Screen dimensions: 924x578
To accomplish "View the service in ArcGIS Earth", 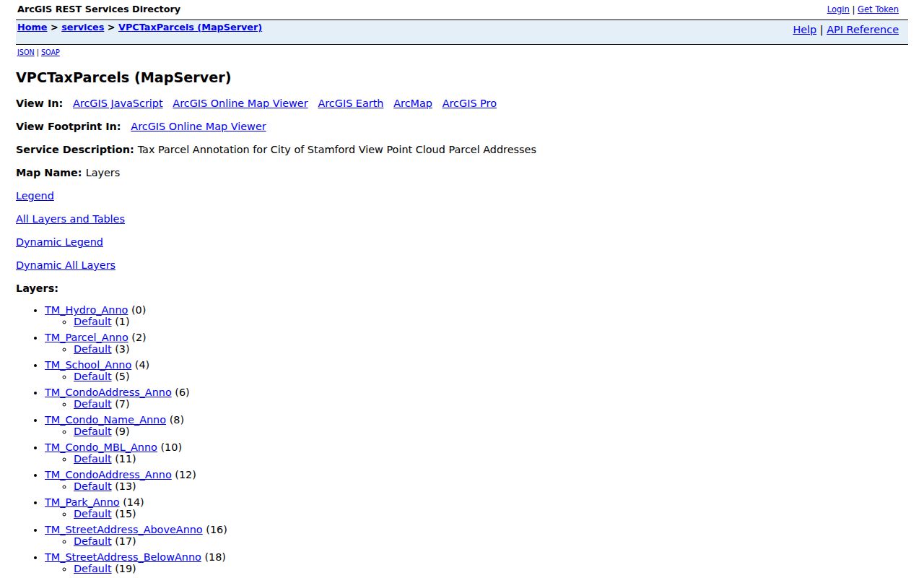I will tap(351, 103).
